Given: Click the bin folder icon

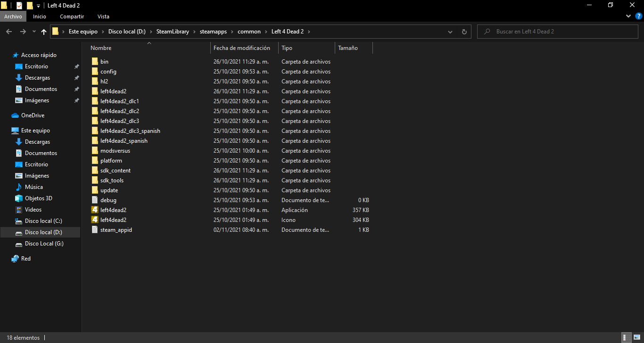Looking at the screenshot, I should pos(95,62).
